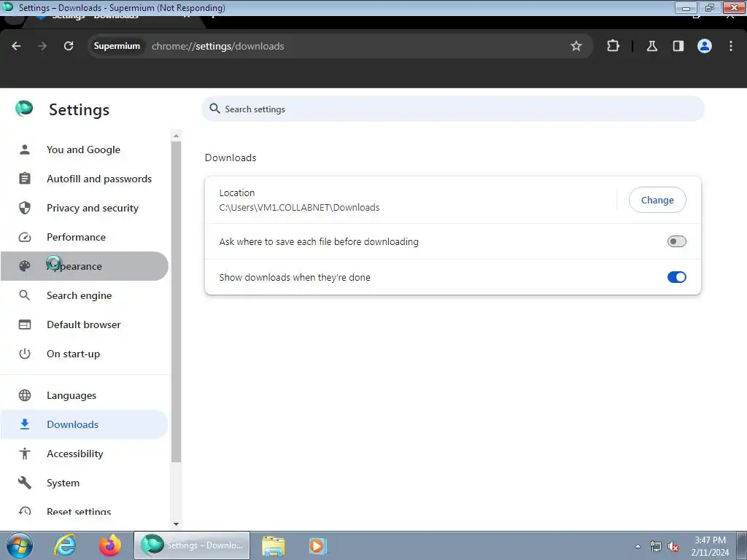The height and width of the screenshot is (560, 747).
Task: Toggle the side panel icon
Action: coord(678,46)
